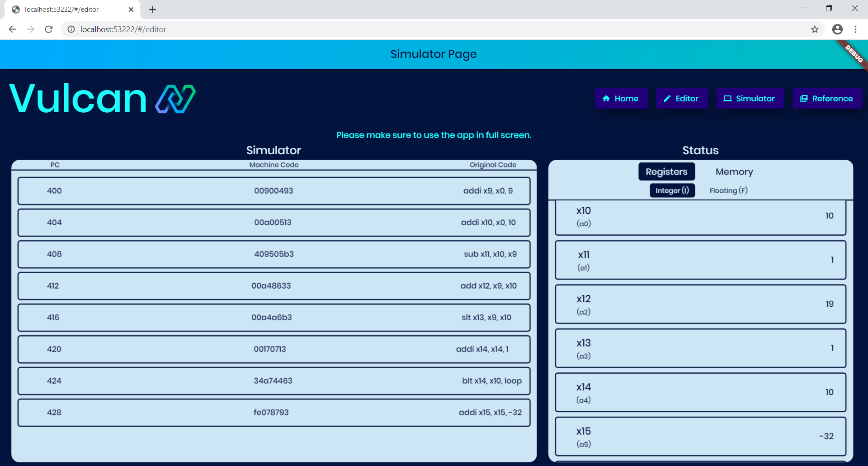Click the browser forward arrow
Screen dimensions: 868x466
click(x=30, y=29)
